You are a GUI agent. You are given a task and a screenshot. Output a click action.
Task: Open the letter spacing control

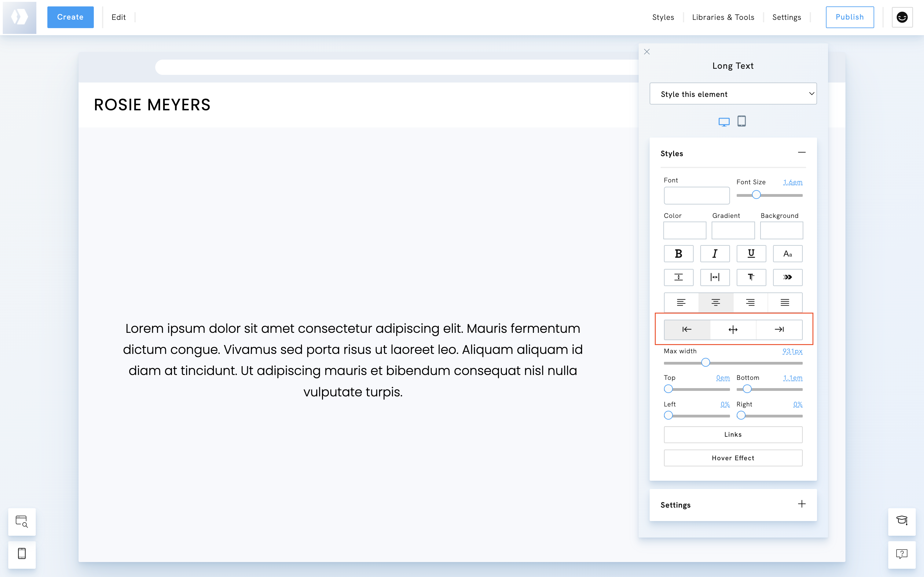(715, 277)
